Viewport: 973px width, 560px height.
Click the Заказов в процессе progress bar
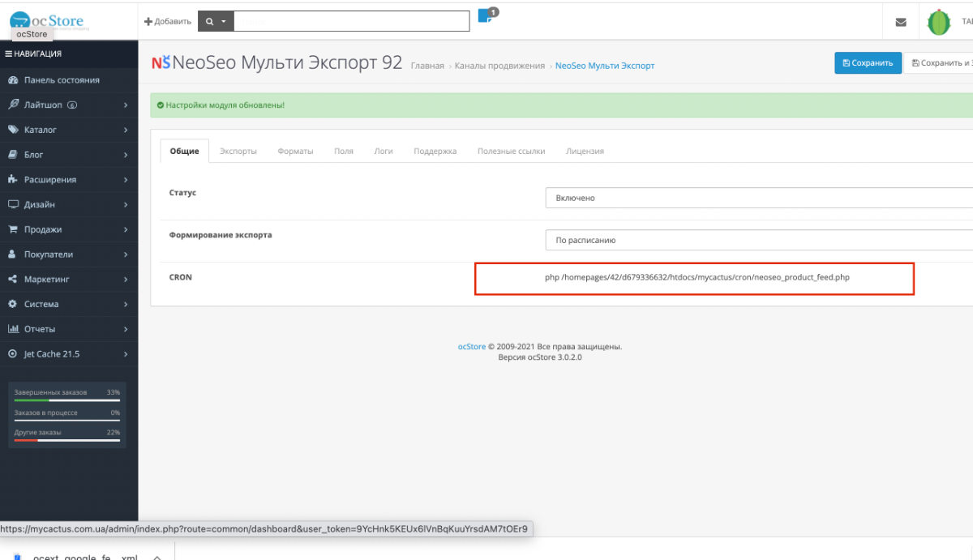66,421
